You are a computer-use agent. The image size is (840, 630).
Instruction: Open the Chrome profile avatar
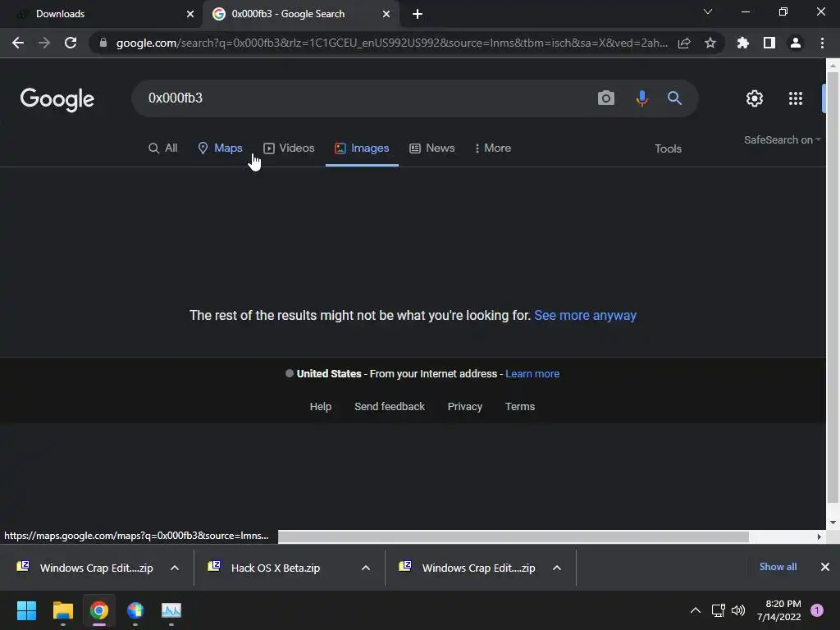pos(796,43)
